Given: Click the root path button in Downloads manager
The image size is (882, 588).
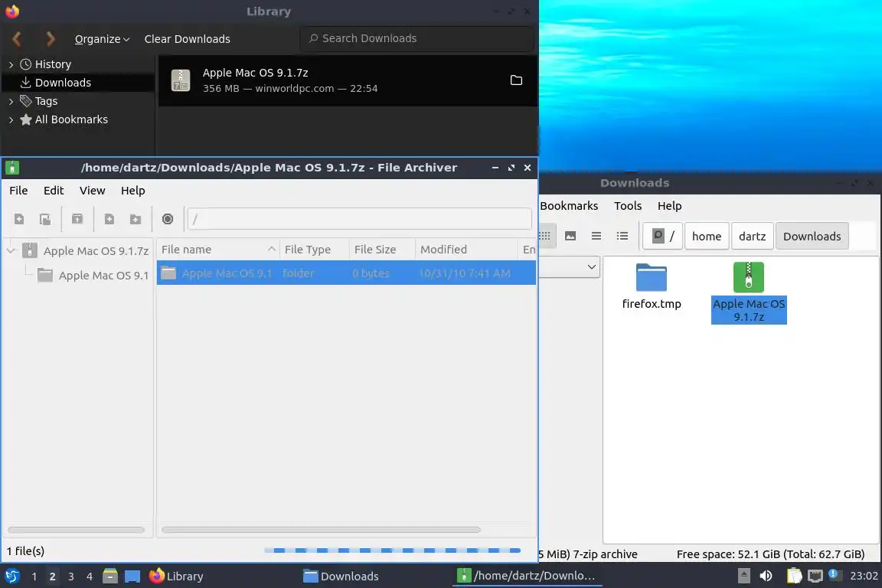Looking at the screenshot, I should coord(662,236).
